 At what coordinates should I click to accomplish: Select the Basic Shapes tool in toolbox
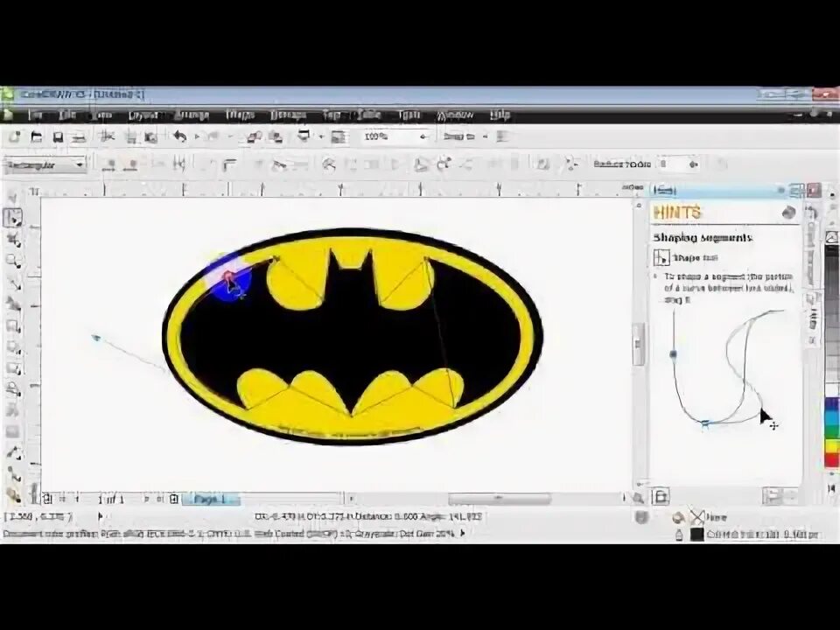pyautogui.click(x=13, y=390)
